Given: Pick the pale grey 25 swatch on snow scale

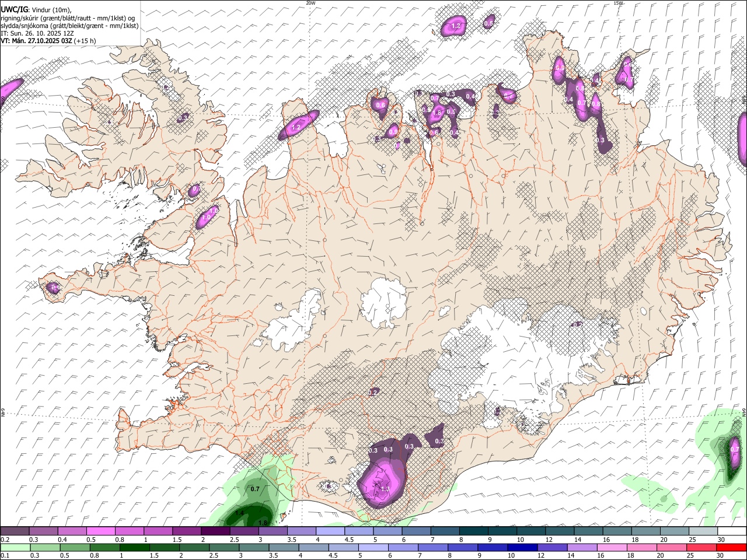Looking at the screenshot, I should [x=703, y=531].
